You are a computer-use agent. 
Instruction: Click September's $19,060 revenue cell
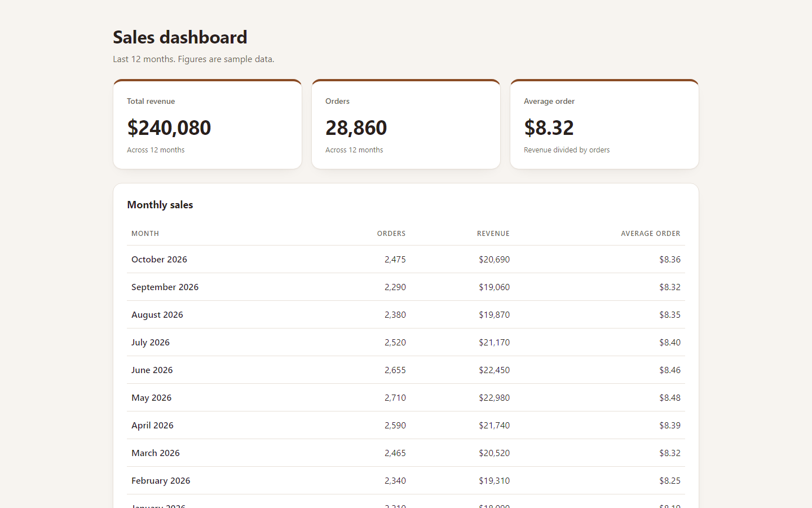click(x=495, y=287)
